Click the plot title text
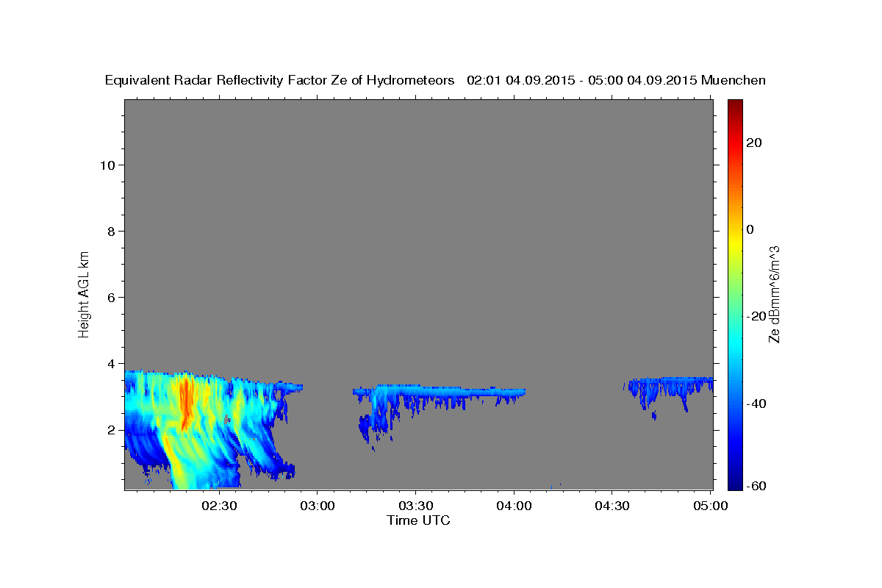The height and width of the screenshot is (588, 882). tap(435, 80)
